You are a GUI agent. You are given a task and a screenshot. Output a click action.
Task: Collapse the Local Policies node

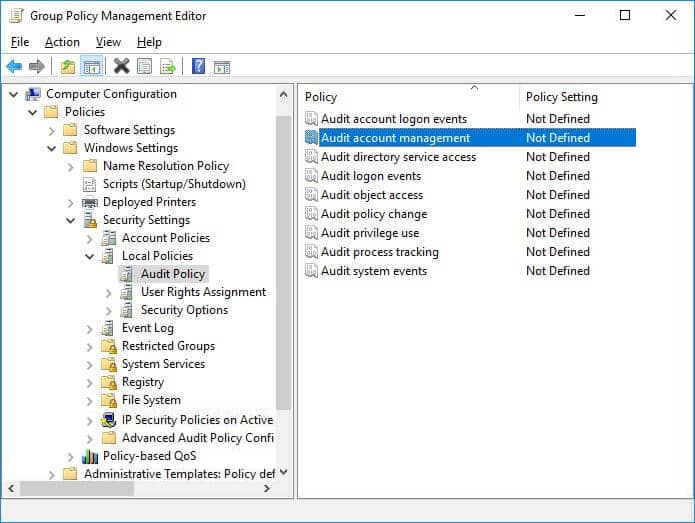pyautogui.click(x=90, y=257)
